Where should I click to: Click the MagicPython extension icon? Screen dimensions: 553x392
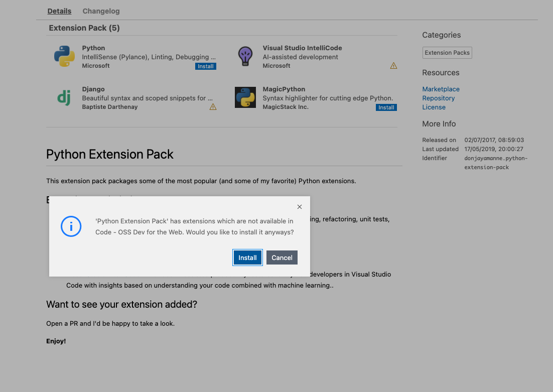(x=245, y=97)
